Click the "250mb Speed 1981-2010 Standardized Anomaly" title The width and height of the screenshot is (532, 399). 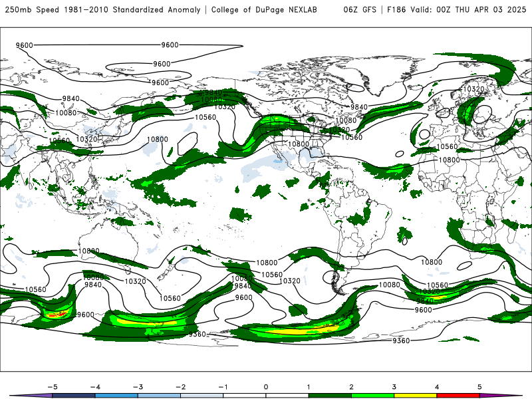tap(103, 9)
